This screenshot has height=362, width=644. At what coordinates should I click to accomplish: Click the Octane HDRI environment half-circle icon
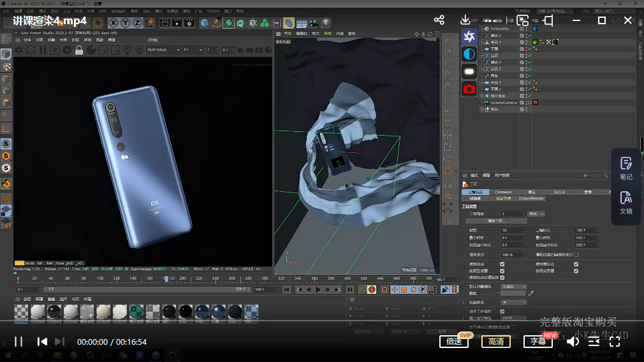pos(469,54)
